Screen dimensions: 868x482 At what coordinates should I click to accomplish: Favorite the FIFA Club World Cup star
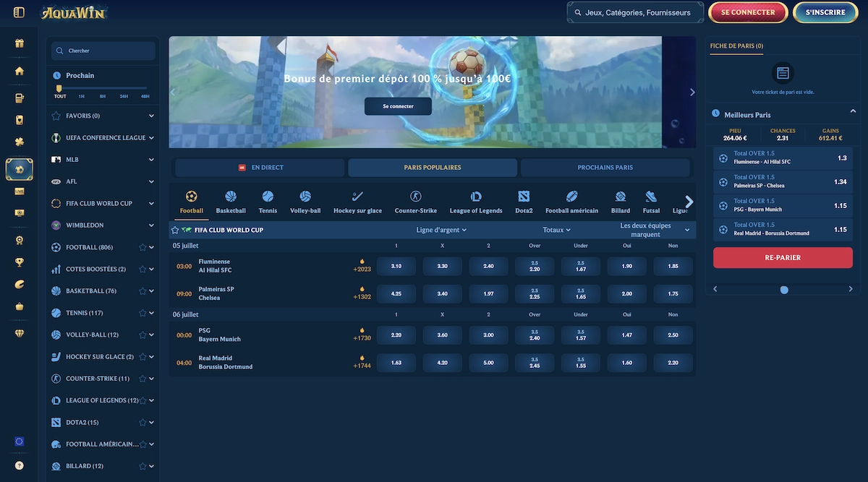174,230
